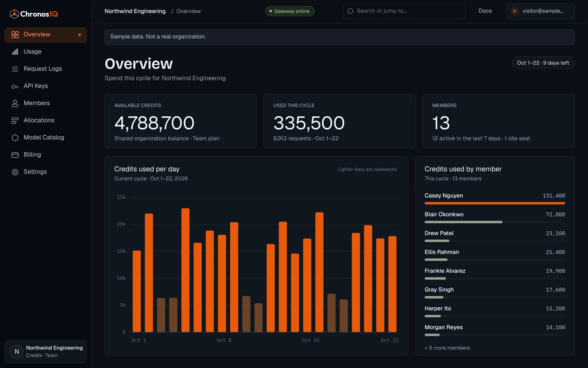Open the visitor@sample account menu

click(x=540, y=11)
